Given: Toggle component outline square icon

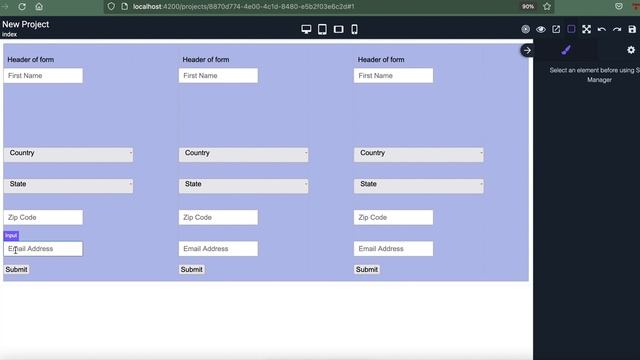Looking at the screenshot, I should click(x=571, y=29).
